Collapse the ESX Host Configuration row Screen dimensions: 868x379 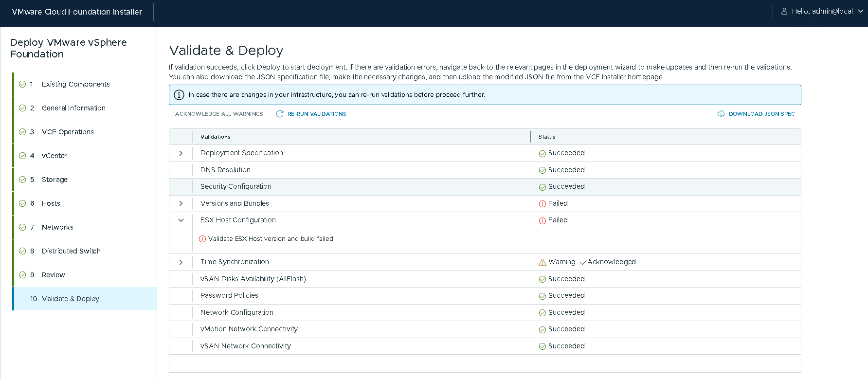point(181,220)
